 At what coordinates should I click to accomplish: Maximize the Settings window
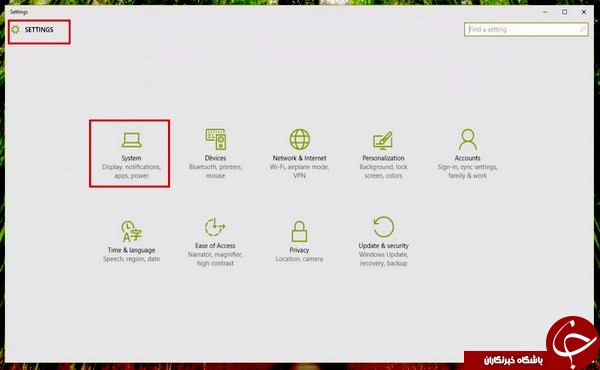[564, 12]
